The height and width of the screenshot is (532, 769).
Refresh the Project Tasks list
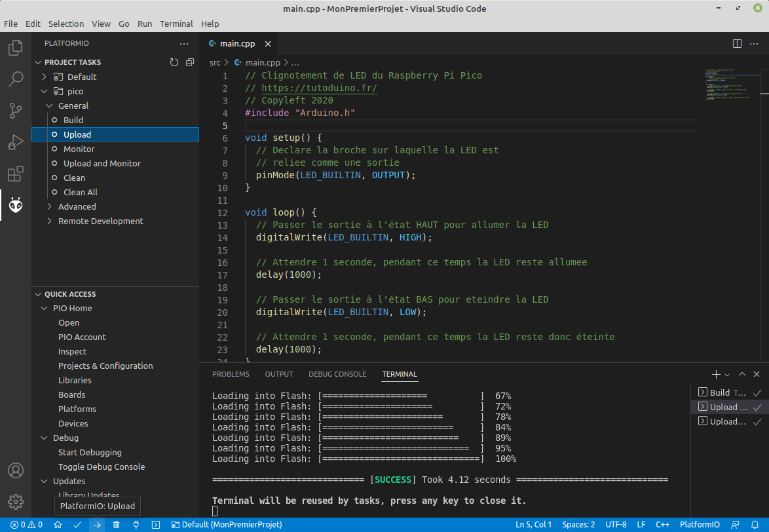(x=174, y=62)
